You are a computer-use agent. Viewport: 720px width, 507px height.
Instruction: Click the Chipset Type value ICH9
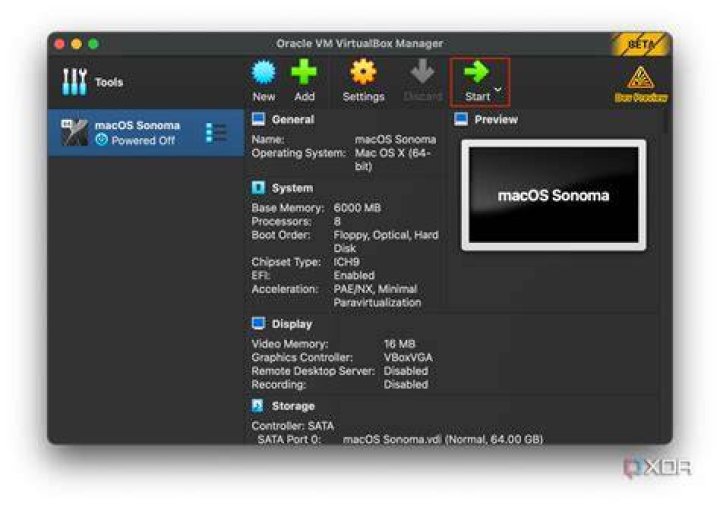[x=346, y=262]
